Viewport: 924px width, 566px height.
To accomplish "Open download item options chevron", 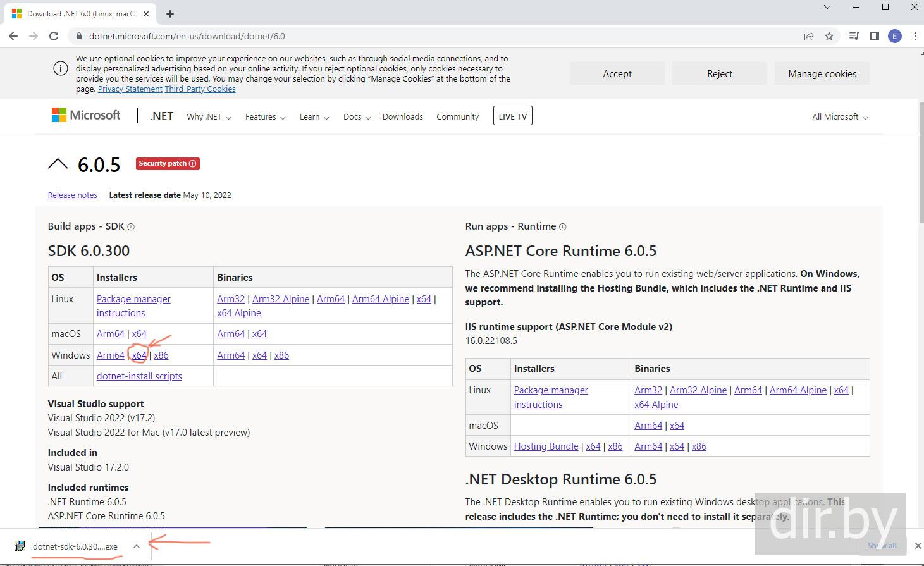I will (136, 546).
